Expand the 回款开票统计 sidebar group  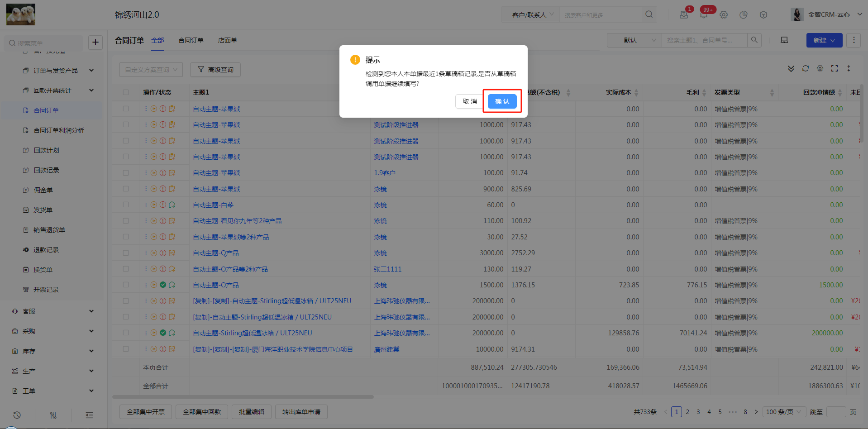pos(91,91)
